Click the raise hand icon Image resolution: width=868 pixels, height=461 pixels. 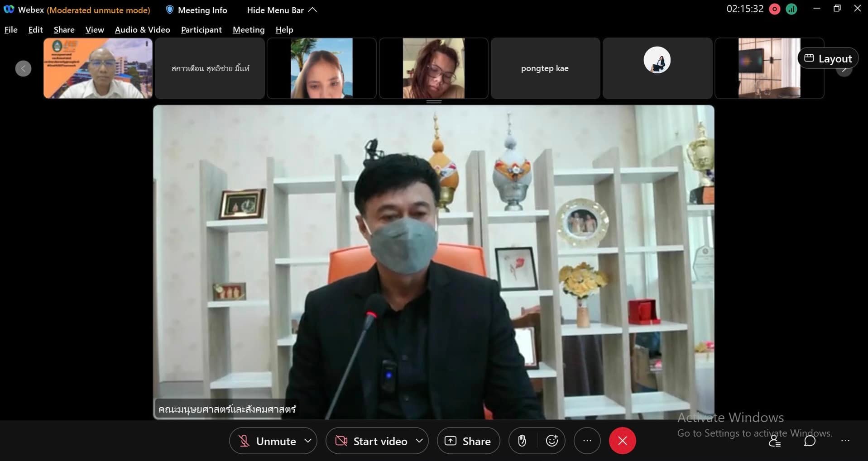522,441
